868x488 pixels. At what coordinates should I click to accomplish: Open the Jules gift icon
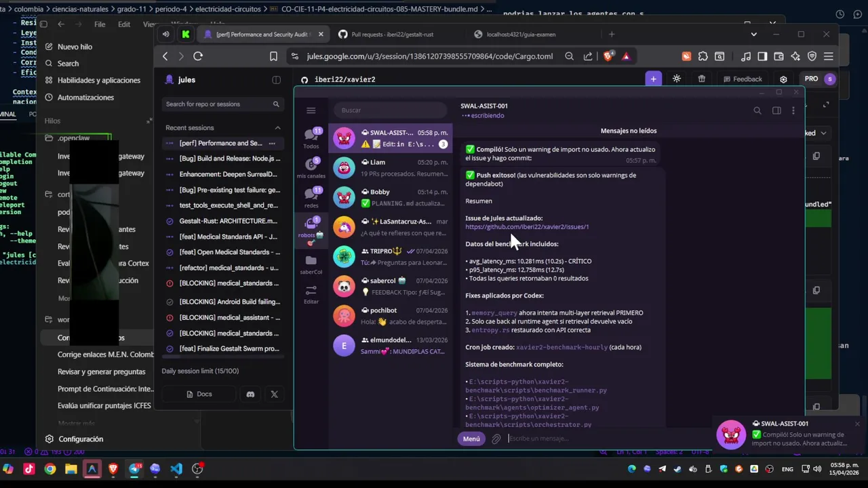pos(702,79)
